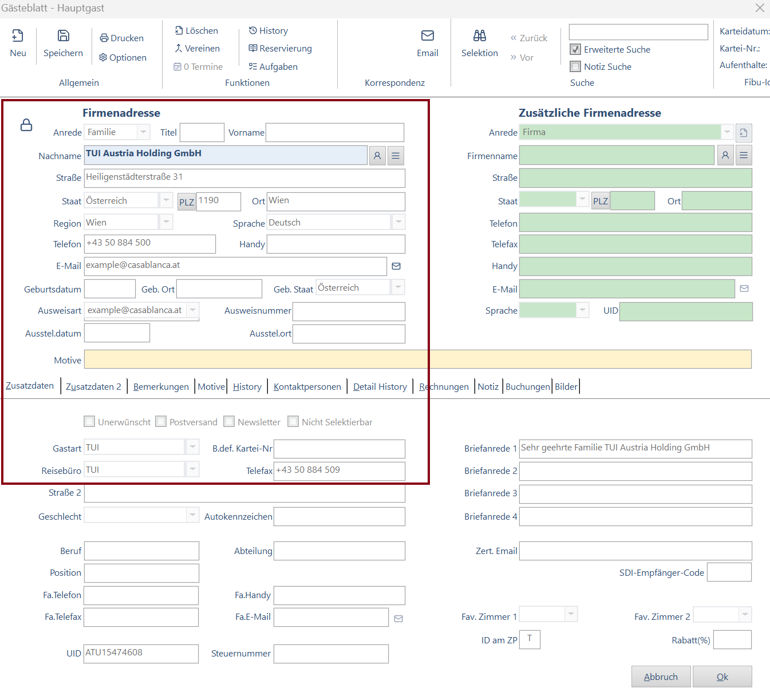Delete the record with Löschen
This screenshot has width=770, height=700.
point(196,30)
